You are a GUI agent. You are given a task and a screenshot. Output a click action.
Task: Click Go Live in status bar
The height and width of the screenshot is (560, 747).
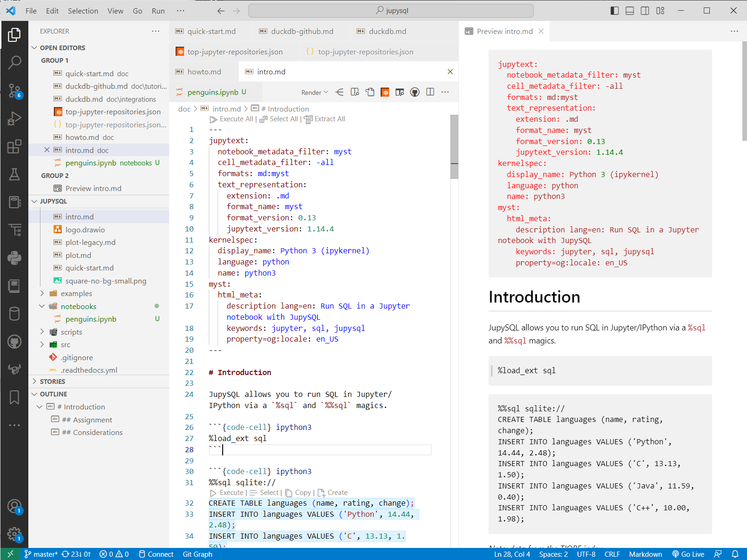(x=688, y=554)
